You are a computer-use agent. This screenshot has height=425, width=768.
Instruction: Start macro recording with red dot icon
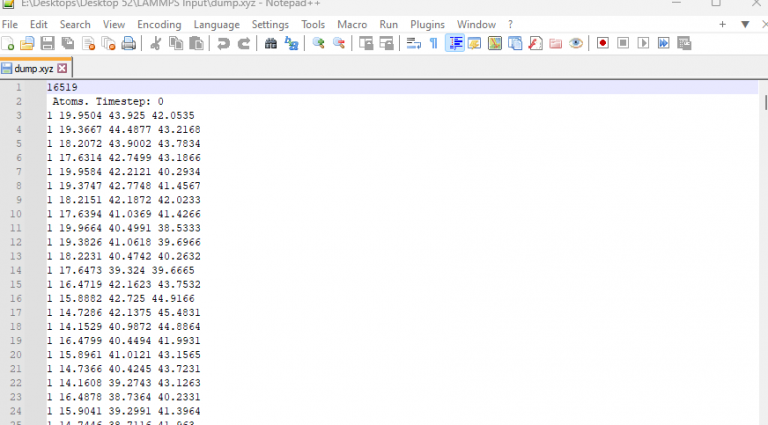tap(603, 43)
